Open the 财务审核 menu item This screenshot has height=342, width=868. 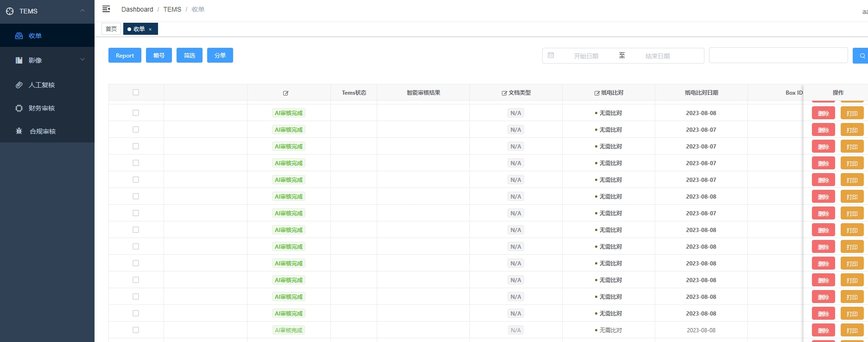[x=47, y=108]
